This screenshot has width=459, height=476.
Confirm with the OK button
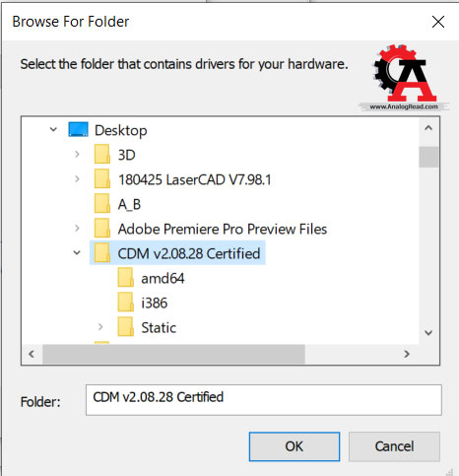tap(295, 446)
